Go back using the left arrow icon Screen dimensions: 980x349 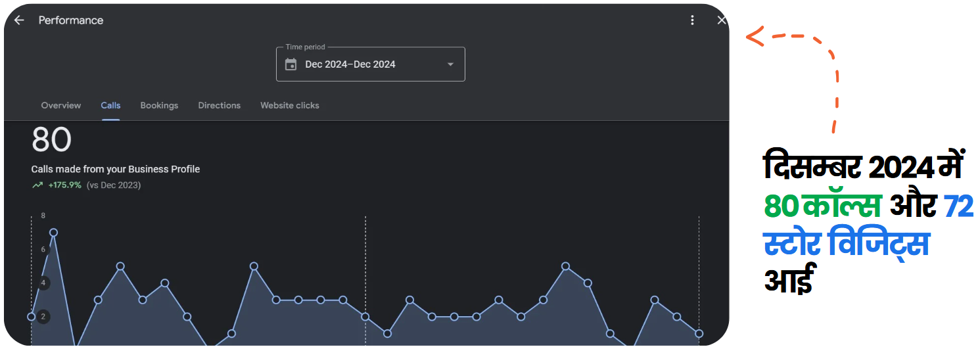click(19, 20)
